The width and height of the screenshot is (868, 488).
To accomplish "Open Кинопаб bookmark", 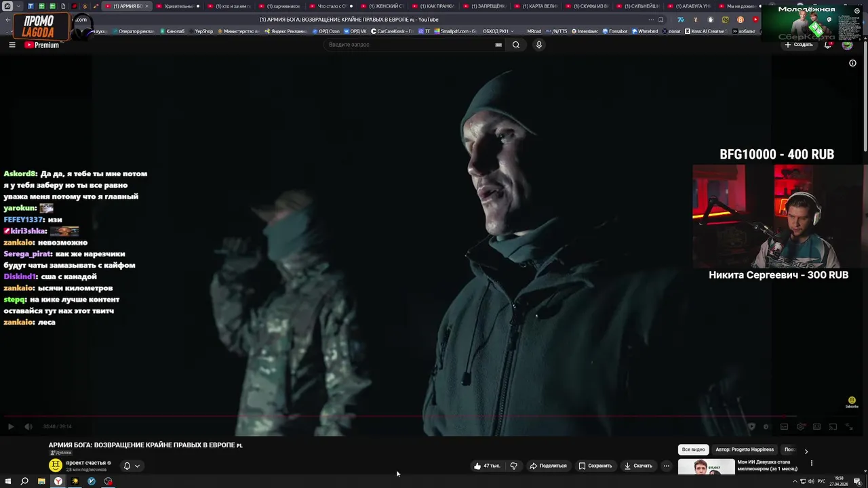I will coord(172,31).
